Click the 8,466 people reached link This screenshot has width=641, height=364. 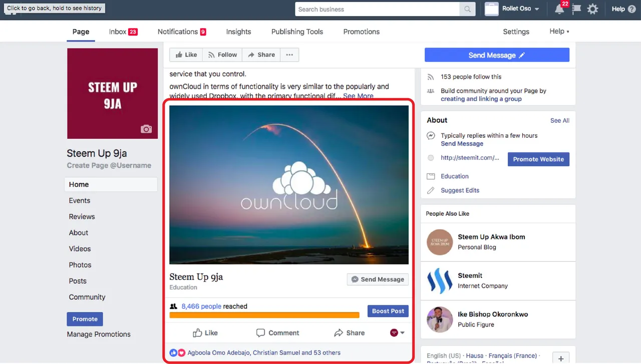(x=201, y=306)
